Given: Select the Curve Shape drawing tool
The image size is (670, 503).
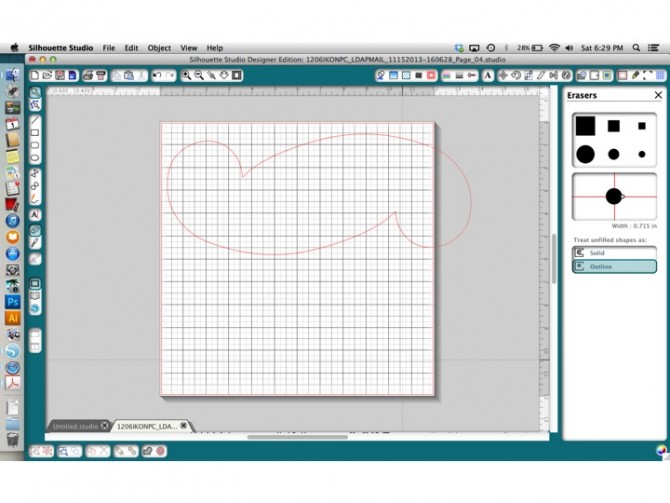Looking at the screenshot, I should coord(35,186).
